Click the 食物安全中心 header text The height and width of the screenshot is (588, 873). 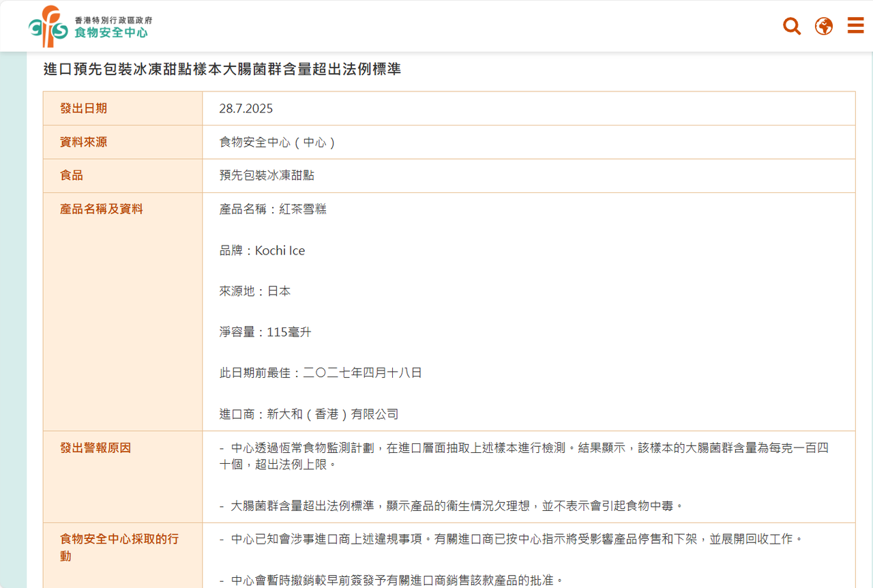coord(111,32)
